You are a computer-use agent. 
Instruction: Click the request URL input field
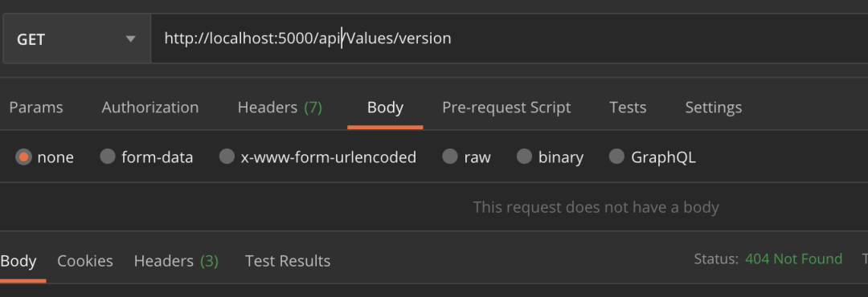(510, 39)
